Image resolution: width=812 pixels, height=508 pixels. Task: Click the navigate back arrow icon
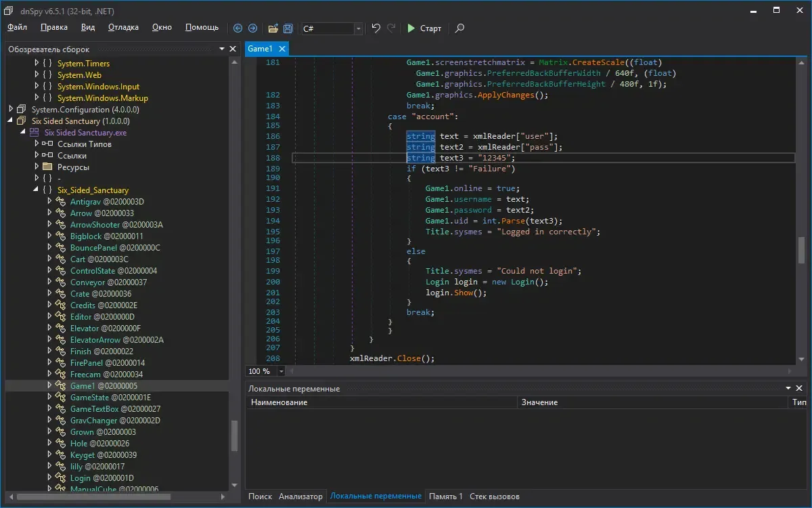click(x=238, y=28)
